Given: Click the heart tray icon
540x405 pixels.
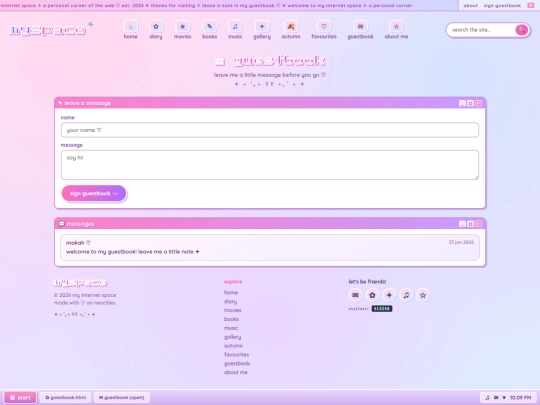Looking at the screenshot, I should 504,398.
